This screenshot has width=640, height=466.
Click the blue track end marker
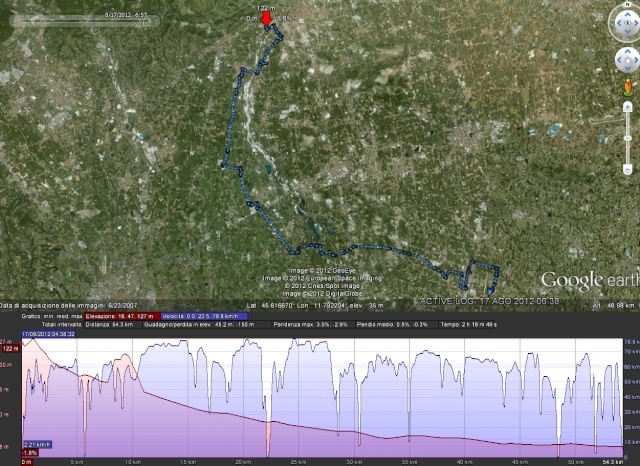coord(490,291)
